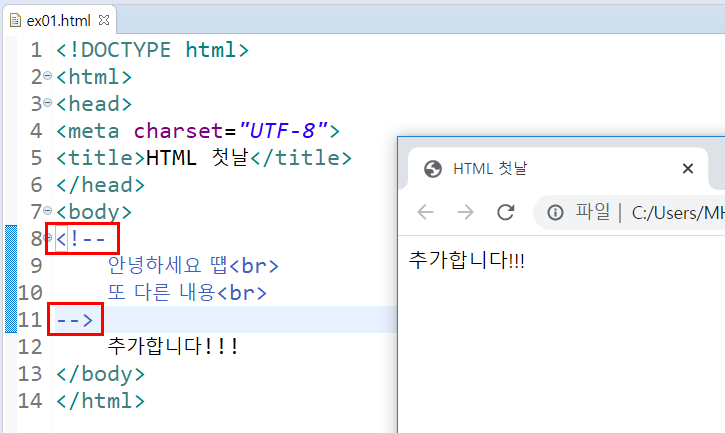
Task: Click the browser forward arrow
Action: pyautogui.click(x=465, y=212)
